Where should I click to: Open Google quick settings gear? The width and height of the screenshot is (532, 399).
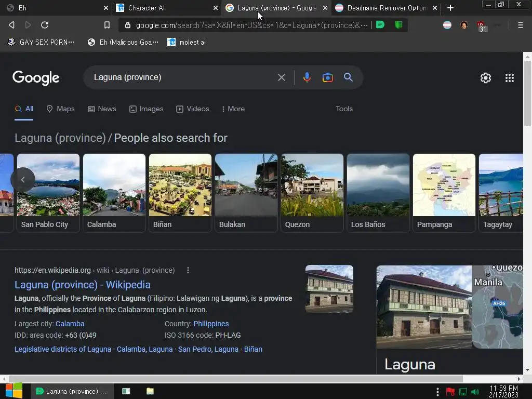click(486, 78)
